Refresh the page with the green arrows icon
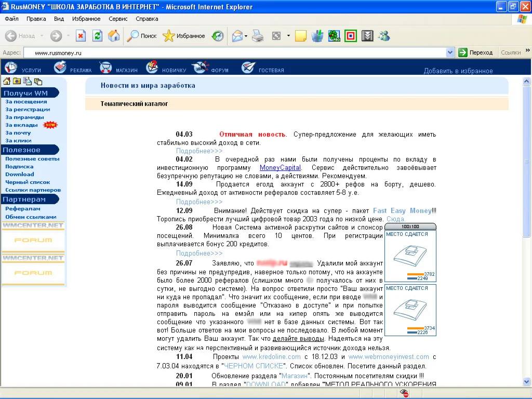532x399 pixels. 97,36
